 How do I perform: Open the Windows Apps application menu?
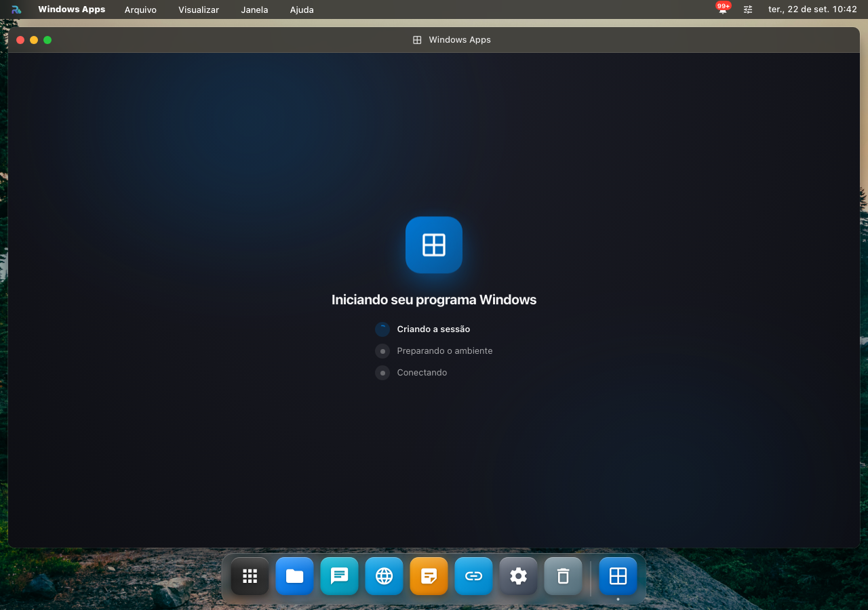[72, 9]
